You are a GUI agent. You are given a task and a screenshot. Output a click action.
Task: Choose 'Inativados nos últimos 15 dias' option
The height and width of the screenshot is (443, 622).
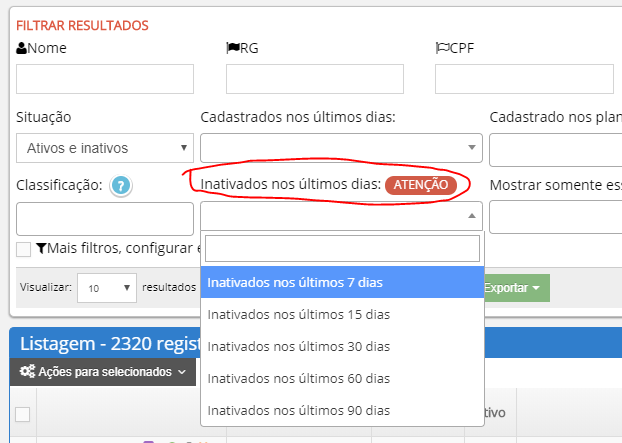342,314
